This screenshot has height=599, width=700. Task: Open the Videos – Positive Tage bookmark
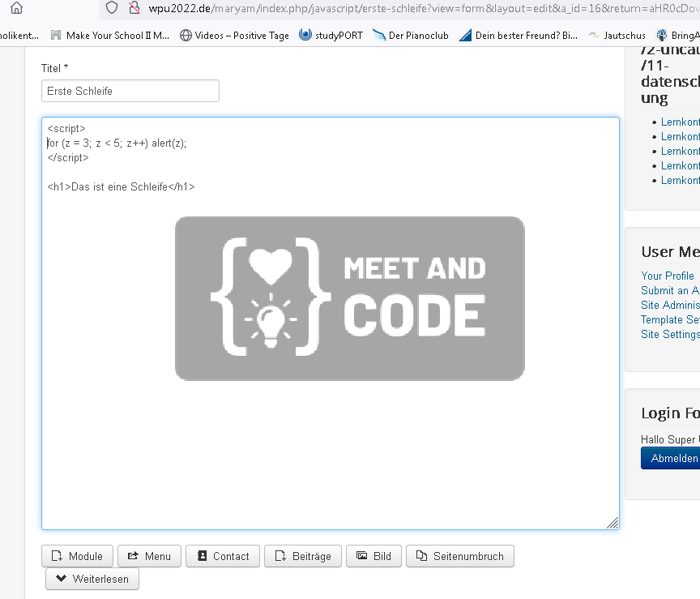[234, 36]
